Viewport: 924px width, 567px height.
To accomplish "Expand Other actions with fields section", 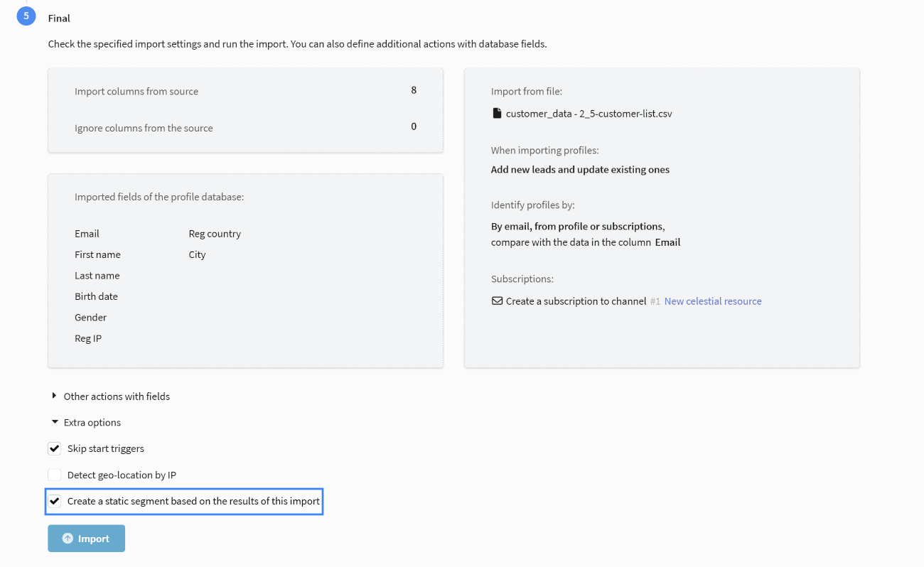I will 110,396.
